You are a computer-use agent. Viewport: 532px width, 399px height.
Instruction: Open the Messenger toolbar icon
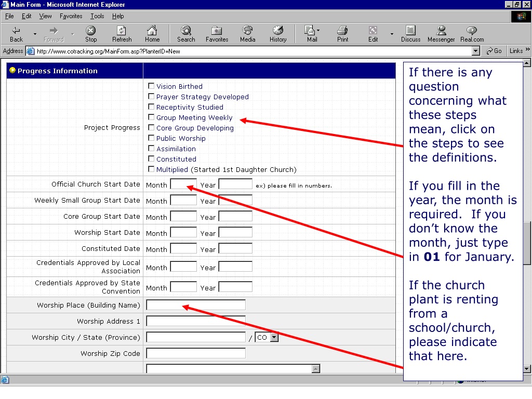(441, 31)
